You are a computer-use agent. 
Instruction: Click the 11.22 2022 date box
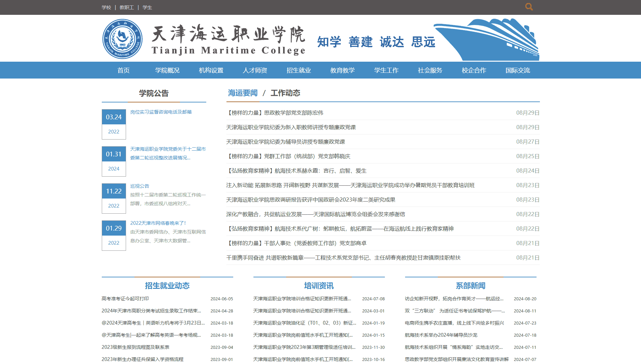(114, 198)
